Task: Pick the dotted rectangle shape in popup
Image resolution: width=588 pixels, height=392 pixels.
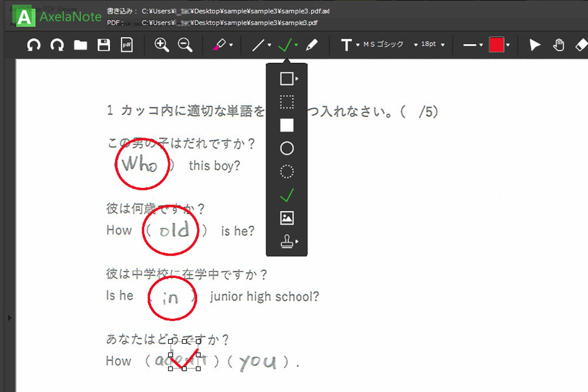Action: [287, 102]
